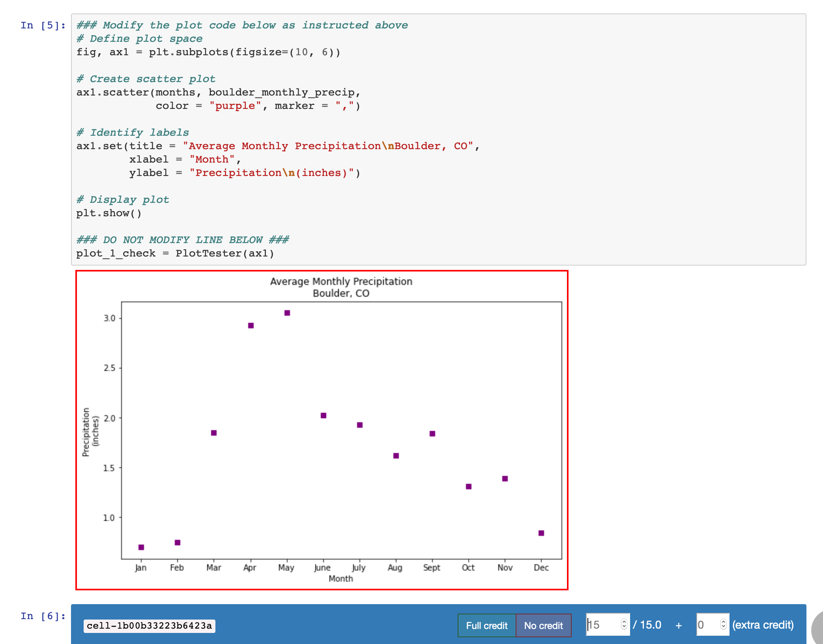Viewport: 823px width, 644px height.
Task: Click the (extra credit) label text
Action: [762, 625]
